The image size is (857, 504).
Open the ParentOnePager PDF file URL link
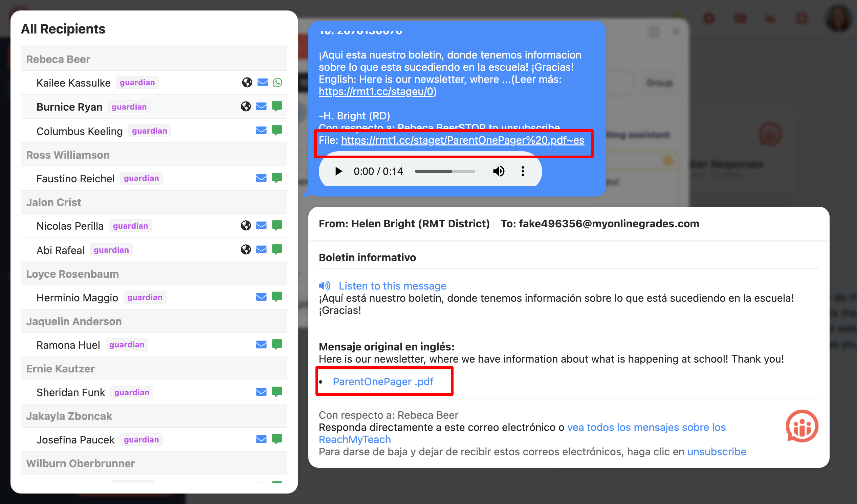pyautogui.click(x=462, y=140)
